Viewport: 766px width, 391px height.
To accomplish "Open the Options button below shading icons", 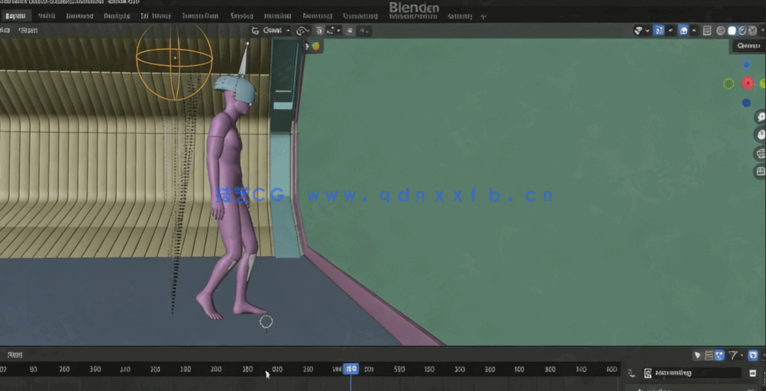I will click(748, 46).
